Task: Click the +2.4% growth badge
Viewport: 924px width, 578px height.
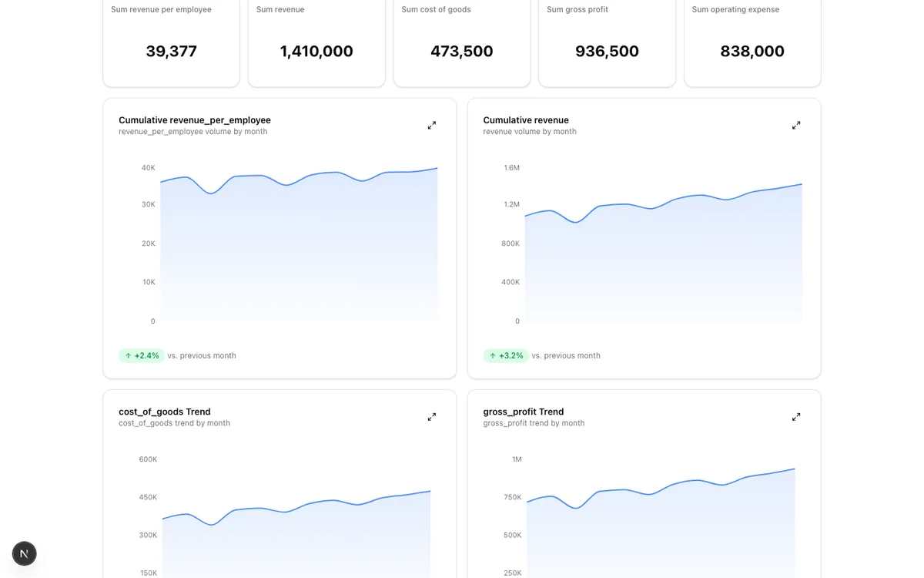Action: pyautogui.click(x=142, y=355)
